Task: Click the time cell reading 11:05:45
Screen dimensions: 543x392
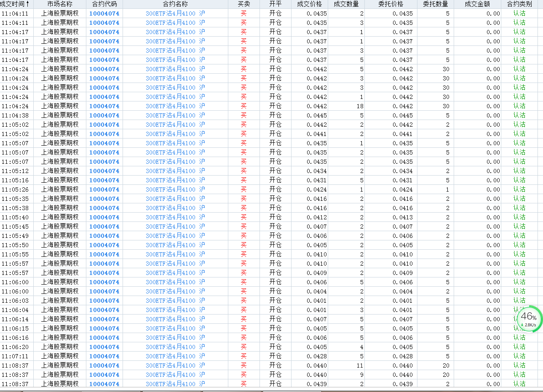Action: tap(15, 227)
